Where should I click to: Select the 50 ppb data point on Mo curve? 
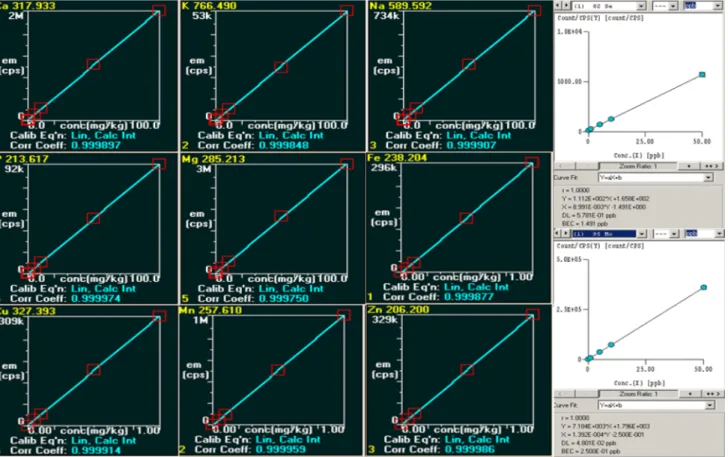click(x=703, y=287)
